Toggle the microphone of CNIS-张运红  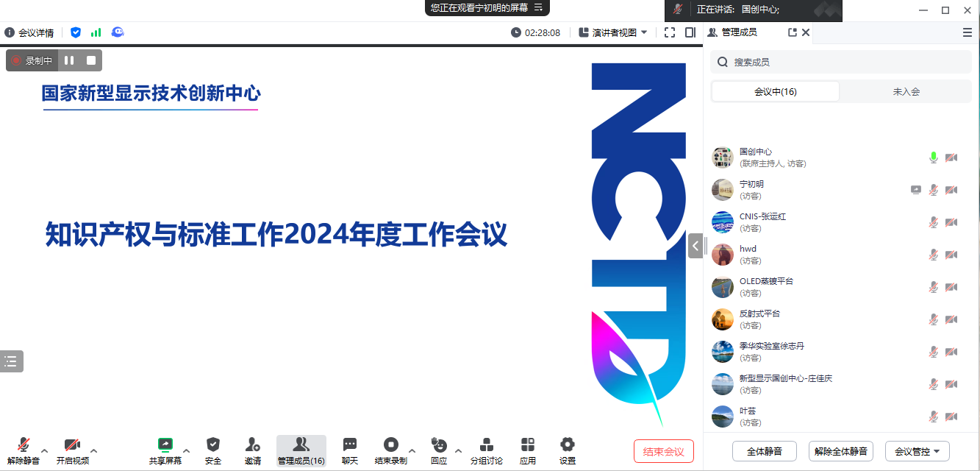934,222
